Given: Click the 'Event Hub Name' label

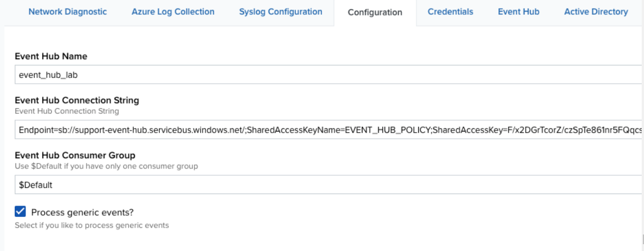Looking at the screenshot, I should point(51,56).
